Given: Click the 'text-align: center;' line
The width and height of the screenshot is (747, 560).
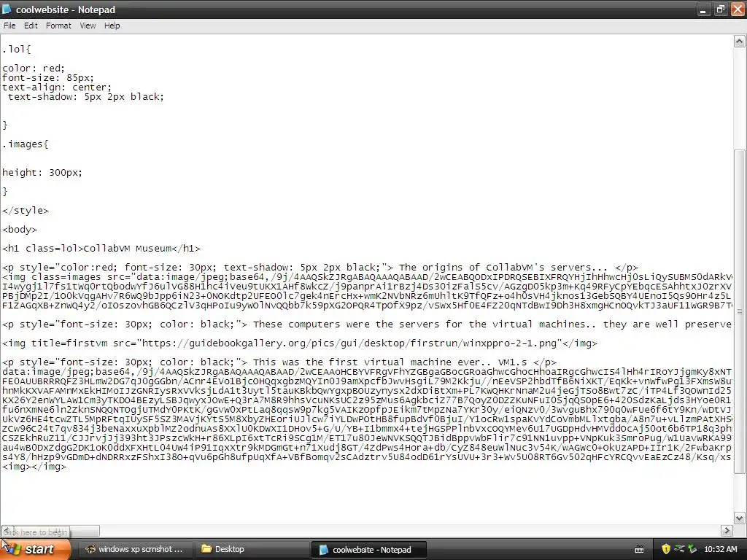Looking at the screenshot, I should click(57, 87).
